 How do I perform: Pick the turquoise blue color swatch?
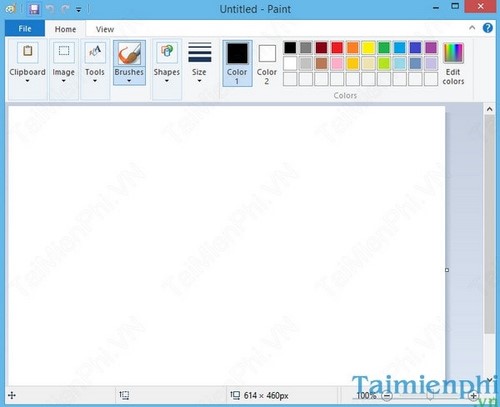[x=400, y=48]
